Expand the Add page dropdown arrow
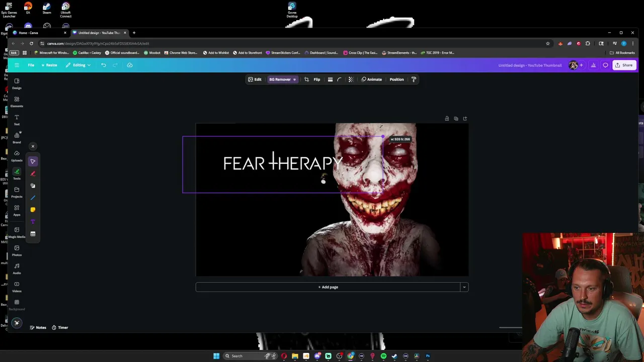 [464, 287]
